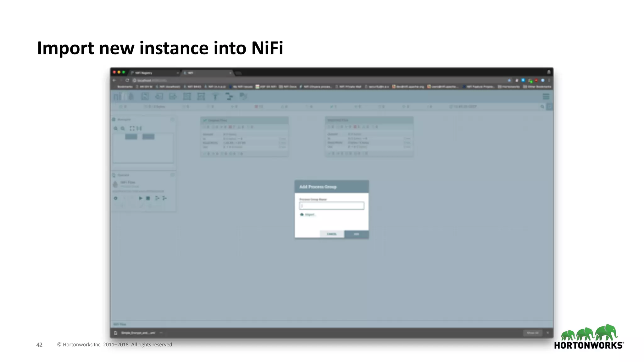Screen dimensions: 644x362
Task: Select the Output Port toolbar icon
Action: [173, 96]
